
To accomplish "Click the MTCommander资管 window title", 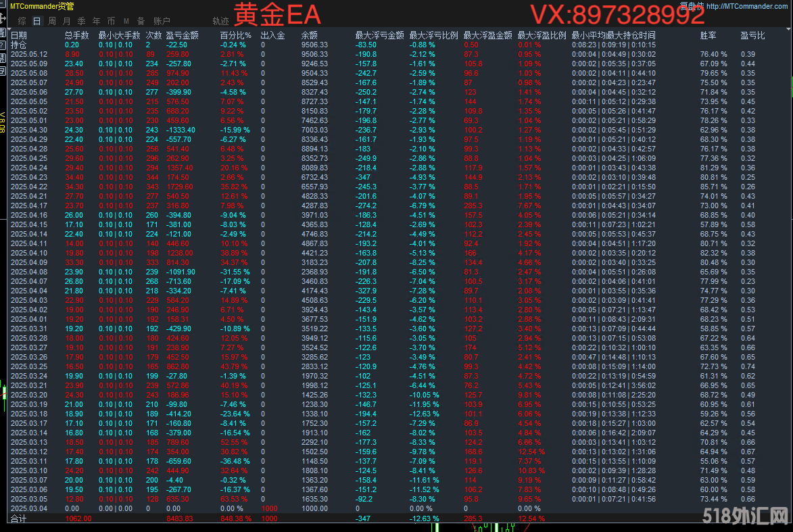I will [x=42, y=6].
